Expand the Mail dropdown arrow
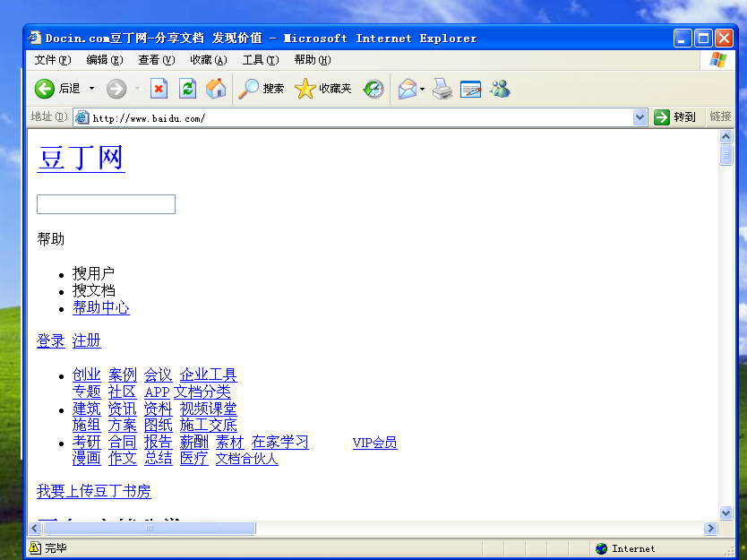Screen dimensions: 747x560 [422, 89]
